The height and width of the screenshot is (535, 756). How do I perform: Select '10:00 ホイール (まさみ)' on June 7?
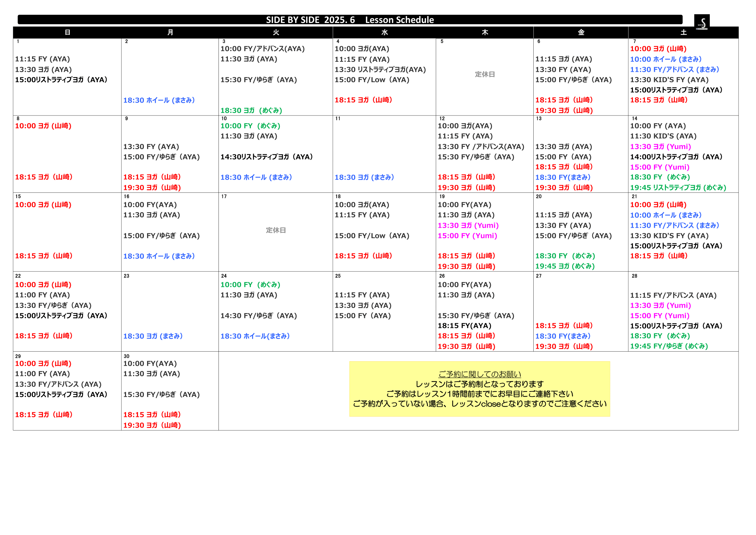[x=666, y=59]
